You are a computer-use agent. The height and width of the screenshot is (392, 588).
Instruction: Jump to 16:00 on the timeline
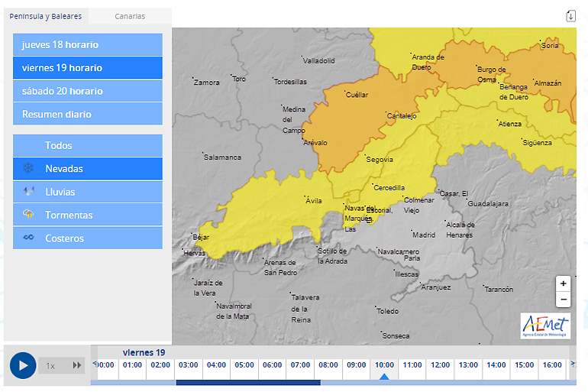click(x=552, y=365)
